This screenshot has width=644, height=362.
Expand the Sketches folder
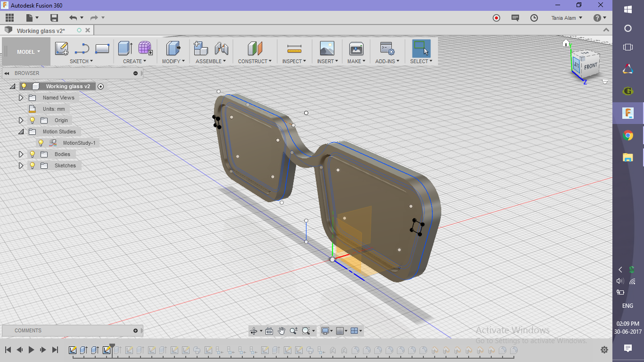click(x=21, y=165)
